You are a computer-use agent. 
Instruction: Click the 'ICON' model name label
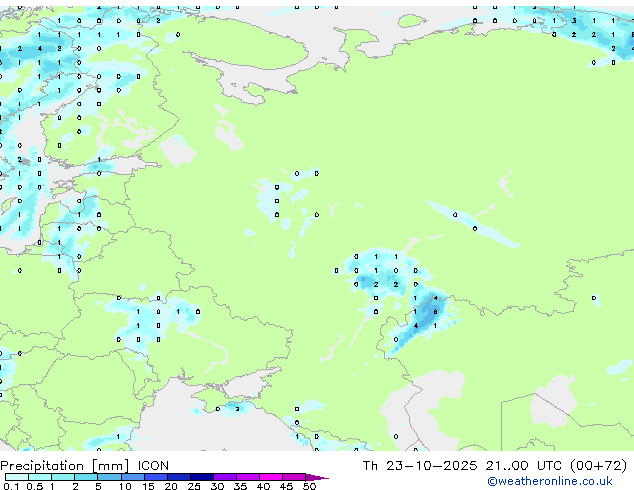[153, 466]
